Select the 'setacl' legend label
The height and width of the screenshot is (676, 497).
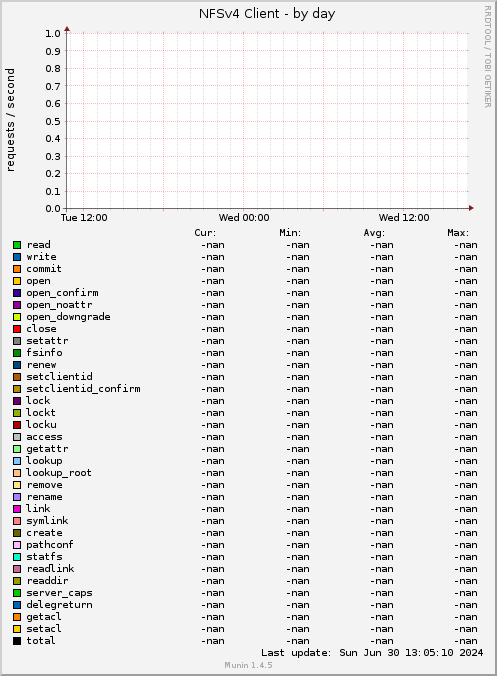[44, 629]
